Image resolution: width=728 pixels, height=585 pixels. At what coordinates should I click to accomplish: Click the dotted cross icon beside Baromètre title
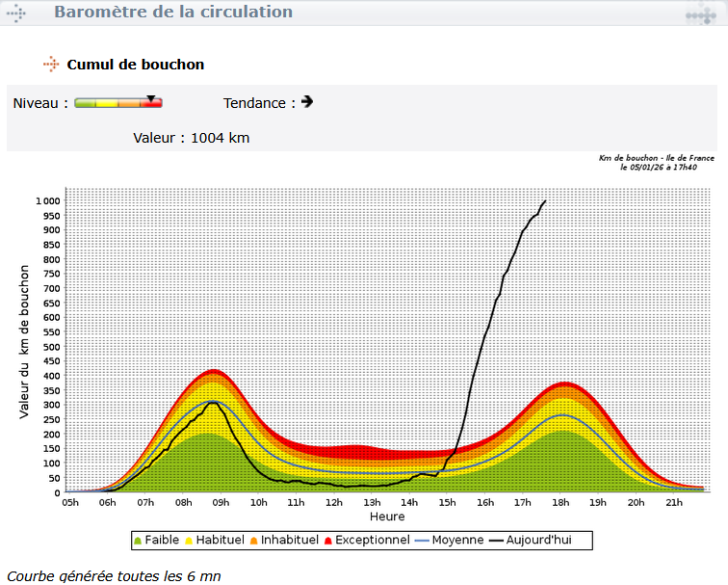coord(16,13)
